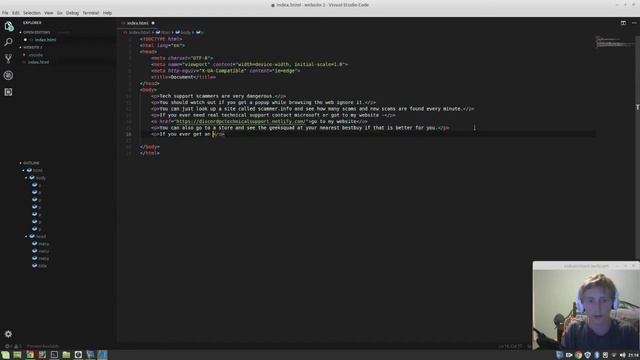The width and height of the screenshot is (640, 360).
Task: Open the Selection menu
Action: 31,13
